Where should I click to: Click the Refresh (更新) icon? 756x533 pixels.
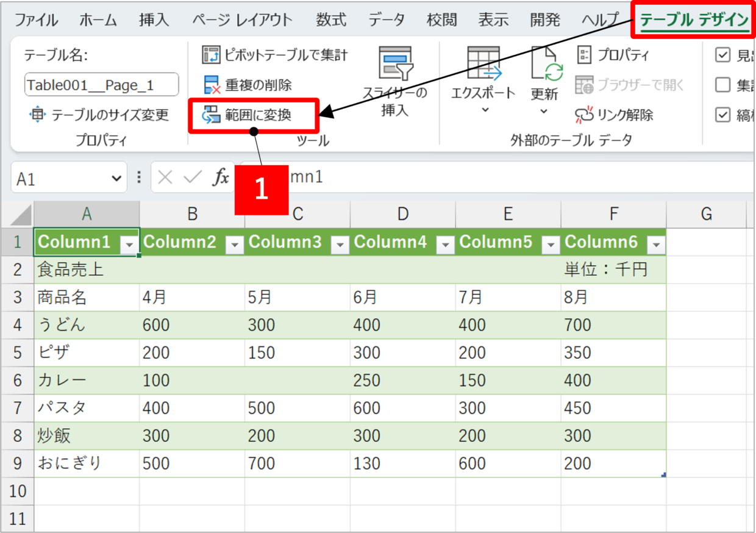point(544,65)
